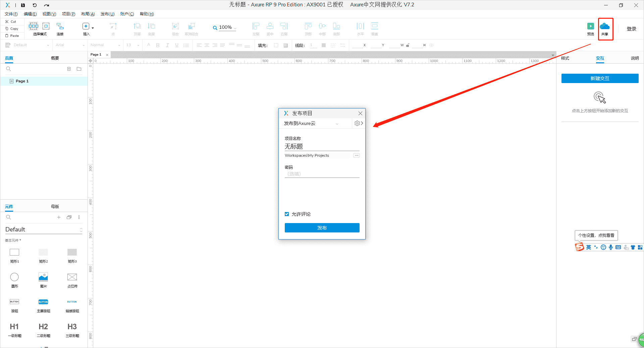Viewport: 644px width, 348px height.
Task: Select the Connect tool icon
Action: [x=60, y=26]
